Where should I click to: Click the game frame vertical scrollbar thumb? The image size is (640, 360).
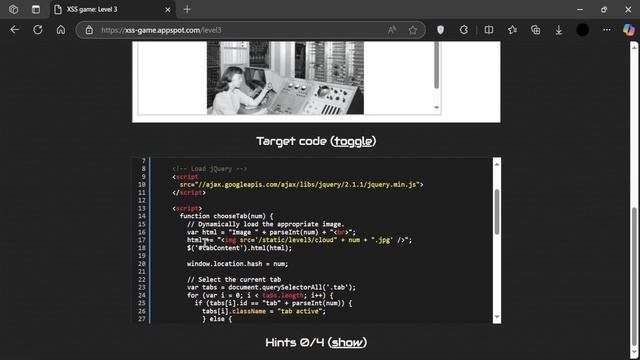[436, 64]
